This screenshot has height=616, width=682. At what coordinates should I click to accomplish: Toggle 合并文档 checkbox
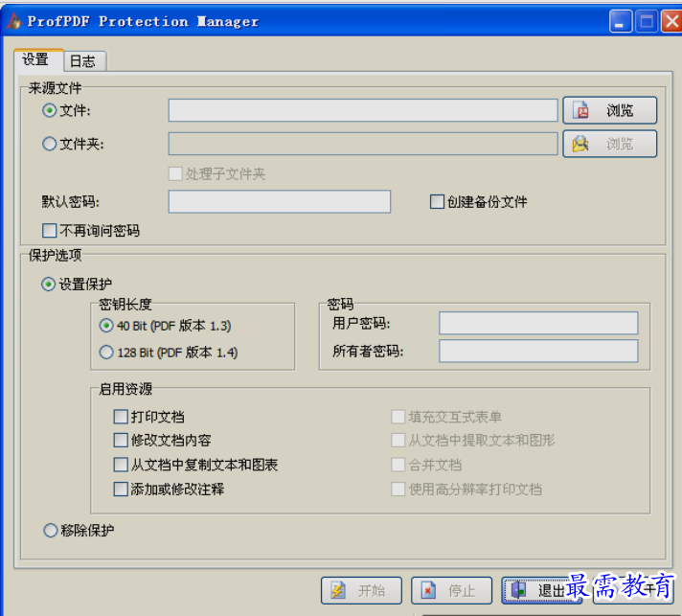(398, 465)
